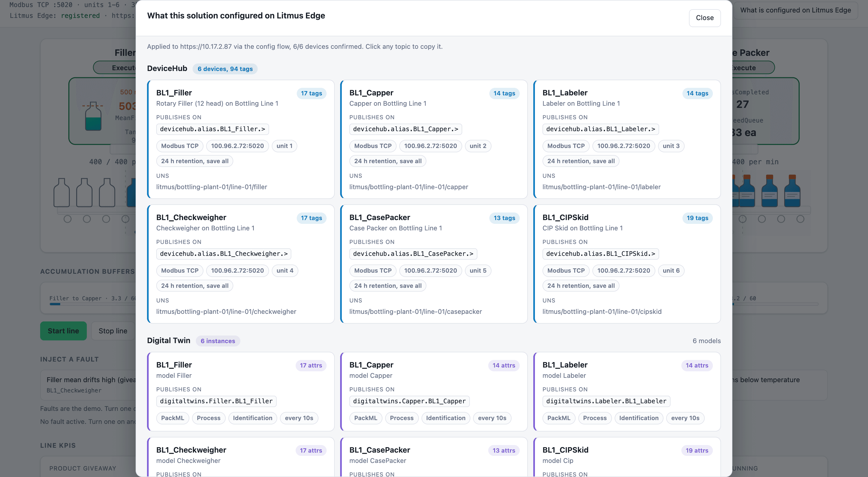The height and width of the screenshot is (477, 868).
Task: Click the UNS path ending in /cipskid
Action: [602, 312]
